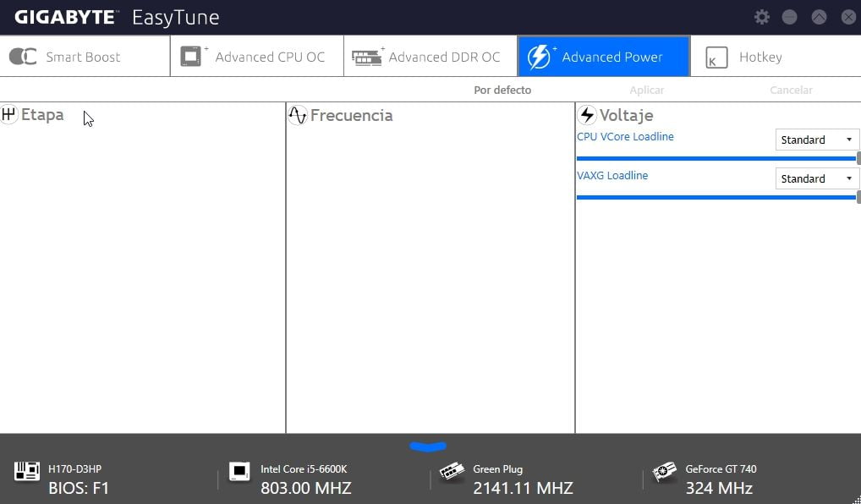Image resolution: width=861 pixels, height=504 pixels.
Task: Click the up-arrow button in title bar
Action: (x=819, y=17)
